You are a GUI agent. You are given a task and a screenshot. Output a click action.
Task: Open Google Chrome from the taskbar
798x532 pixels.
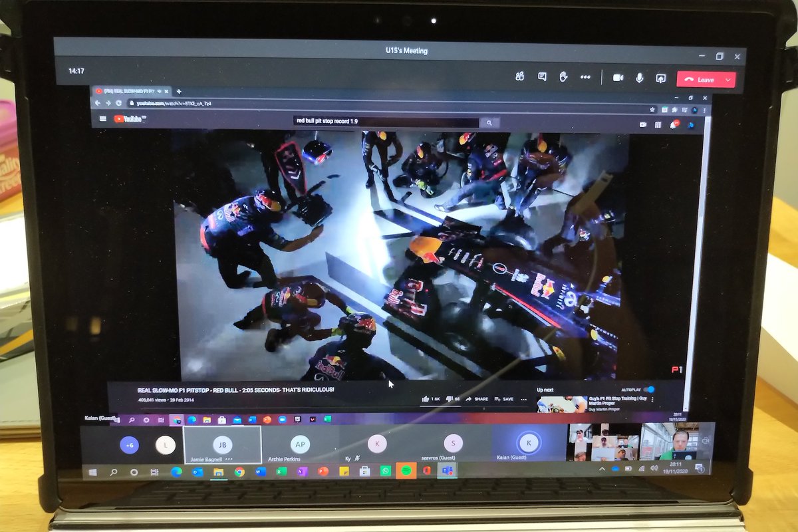coord(239,472)
